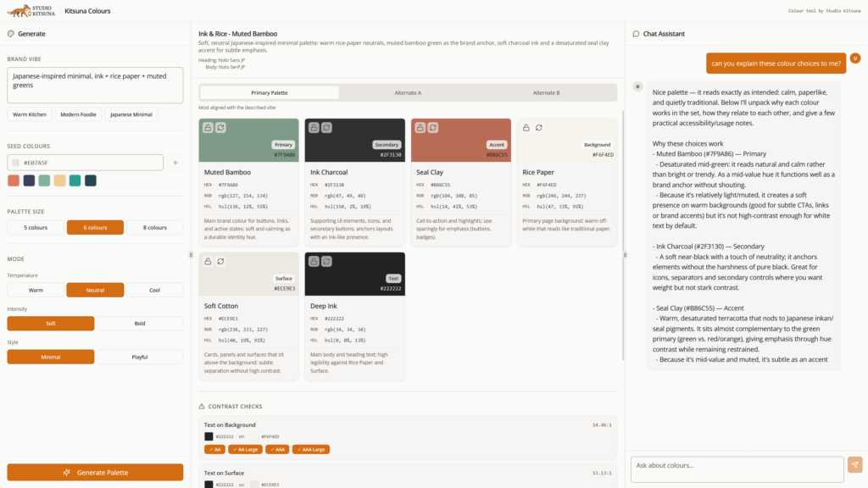Click the add seed colour plus icon
Image resolution: width=868 pixels, height=488 pixels.
175,163
